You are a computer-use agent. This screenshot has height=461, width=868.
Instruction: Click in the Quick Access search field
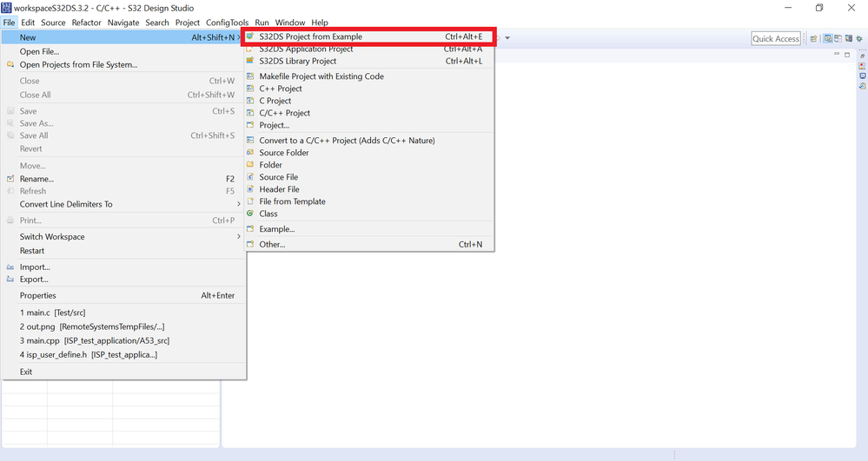pos(776,39)
